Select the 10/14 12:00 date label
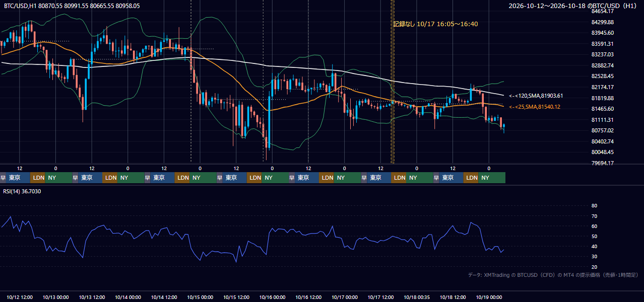Image resolution: width=644 pixels, height=302 pixels. click(164, 297)
